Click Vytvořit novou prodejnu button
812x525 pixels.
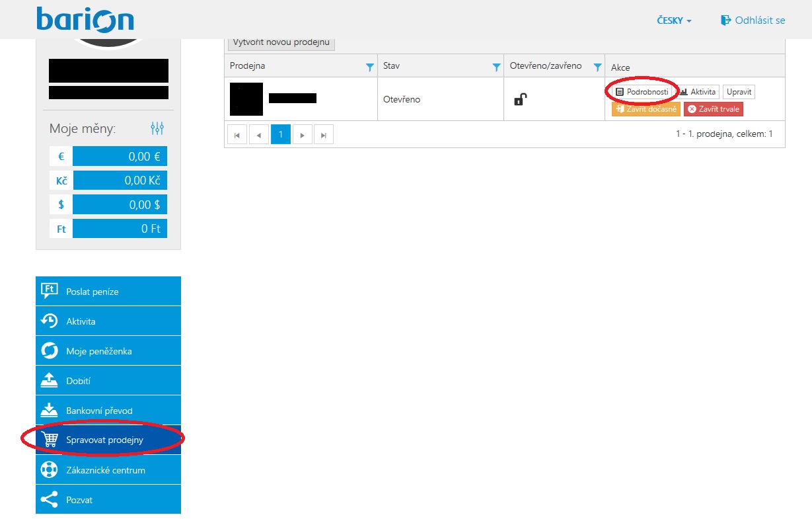281,42
